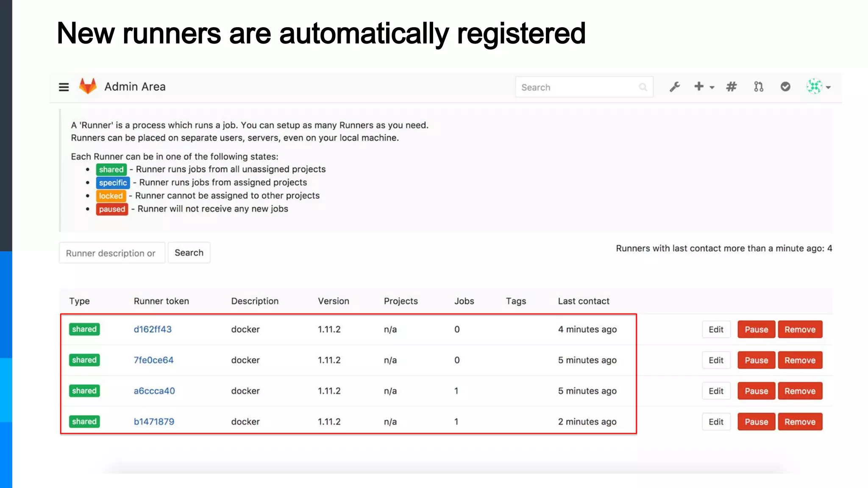Click the Admin Area title

(x=135, y=87)
